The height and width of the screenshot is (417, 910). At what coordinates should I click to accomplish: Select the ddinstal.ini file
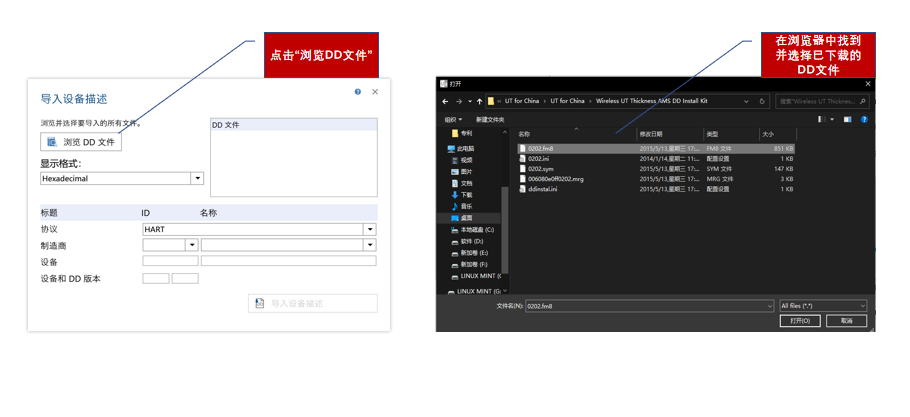[542, 188]
